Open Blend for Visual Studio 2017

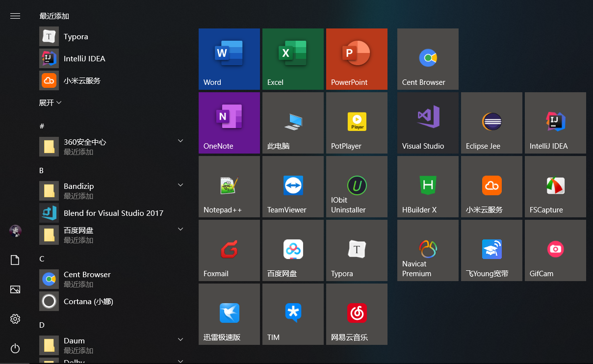(x=113, y=213)
